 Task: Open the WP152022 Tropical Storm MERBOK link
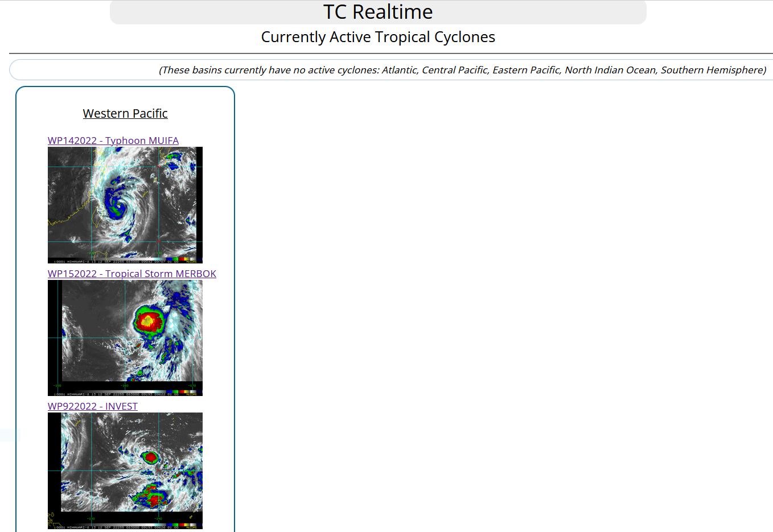(131, 274)
